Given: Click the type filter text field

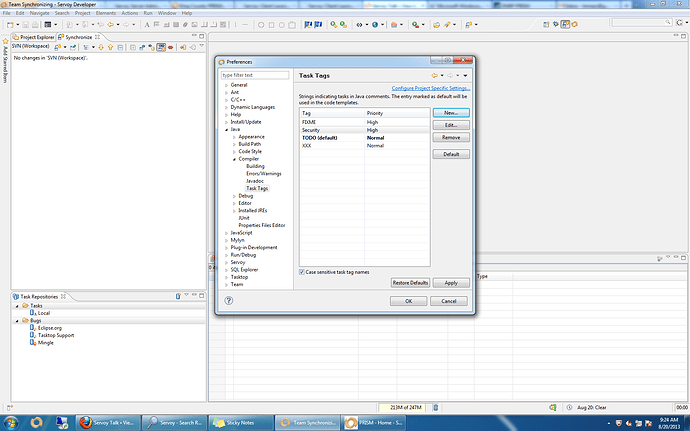Looking at the screenshot, I should [255, 75].
